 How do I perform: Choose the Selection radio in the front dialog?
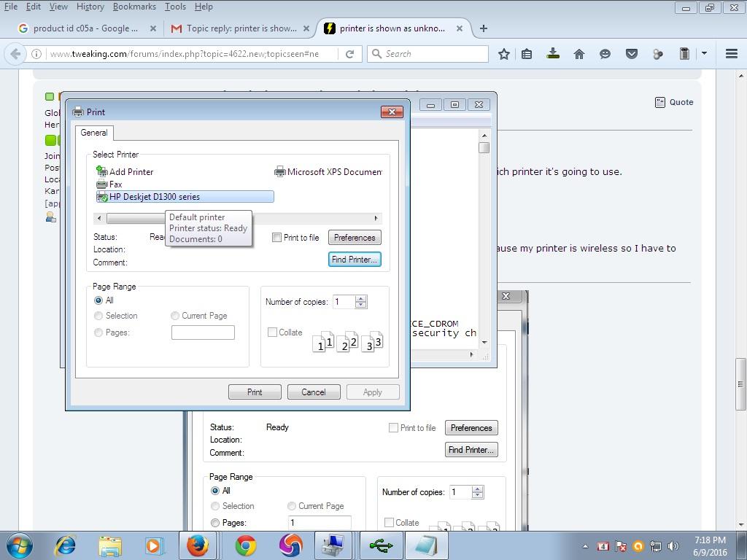pos(98,316)
